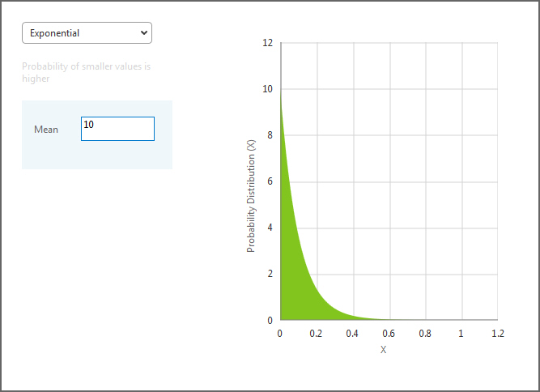Click into the Mean input field
This screenshot has width=540, height=392.
(x=117, y=129)
